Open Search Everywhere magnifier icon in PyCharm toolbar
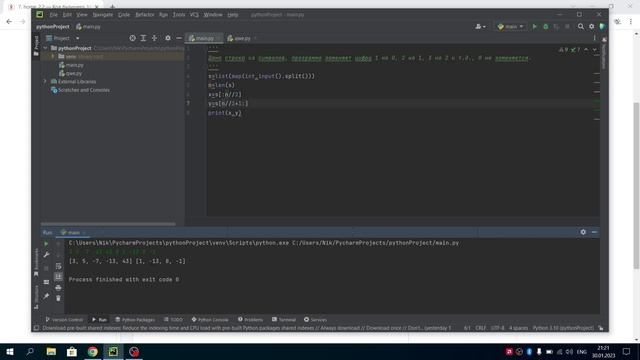This screenshot has height=360, width=640. 580,27
